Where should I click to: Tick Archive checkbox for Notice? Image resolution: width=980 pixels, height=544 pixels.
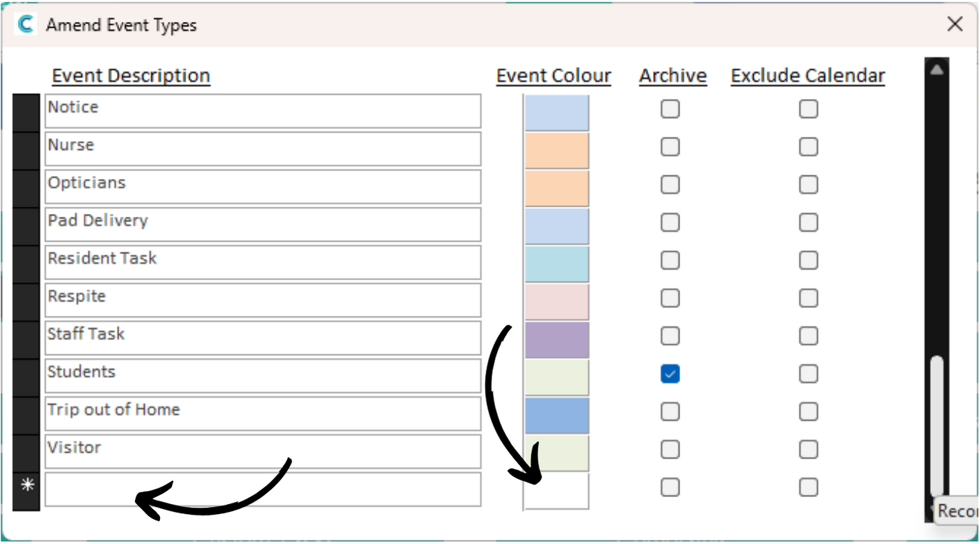(x=670, y=109)
